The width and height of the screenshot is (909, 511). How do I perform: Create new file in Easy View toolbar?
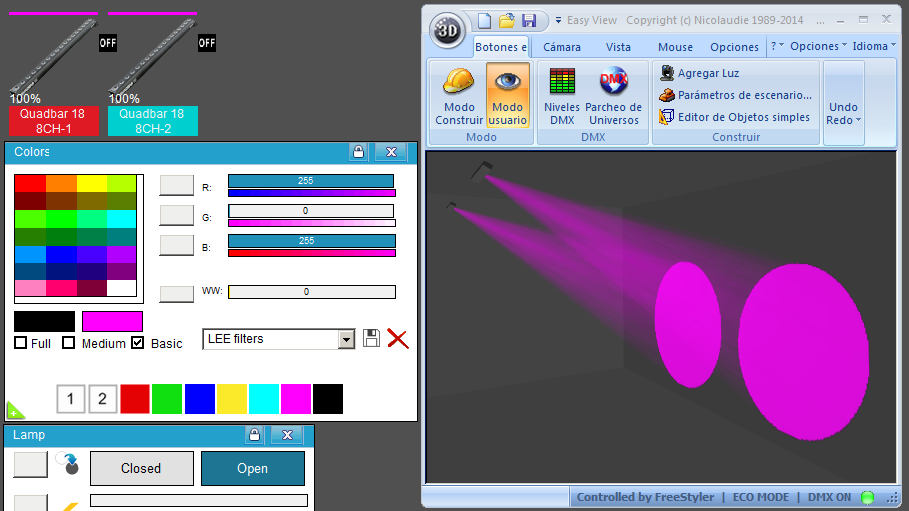point(484,21)
